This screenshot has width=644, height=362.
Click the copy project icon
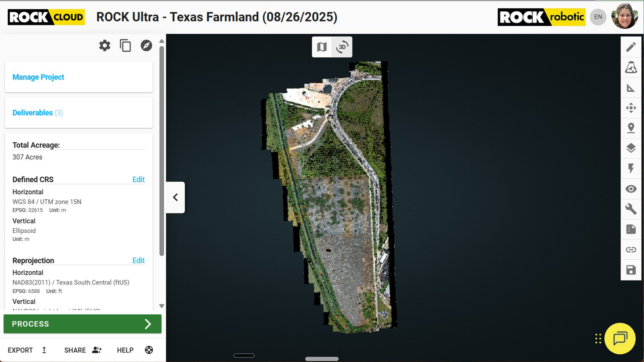(x=125, y=46)
